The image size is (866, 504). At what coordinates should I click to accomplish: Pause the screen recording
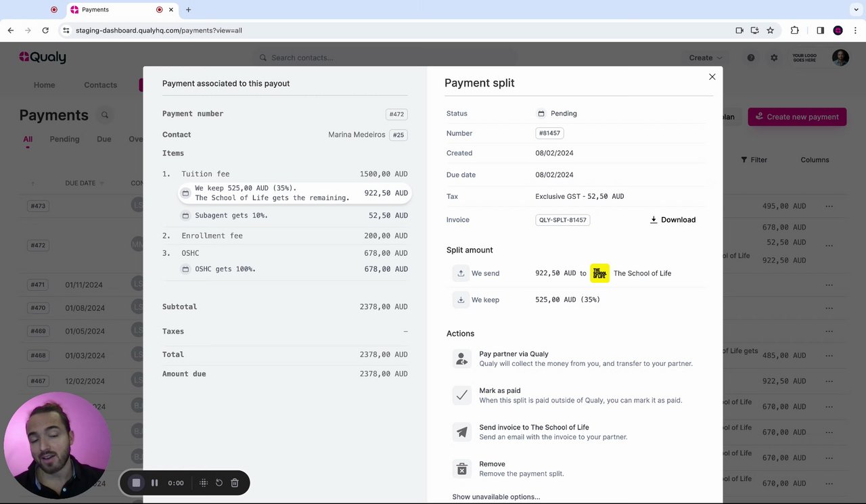tap(154, 483)
